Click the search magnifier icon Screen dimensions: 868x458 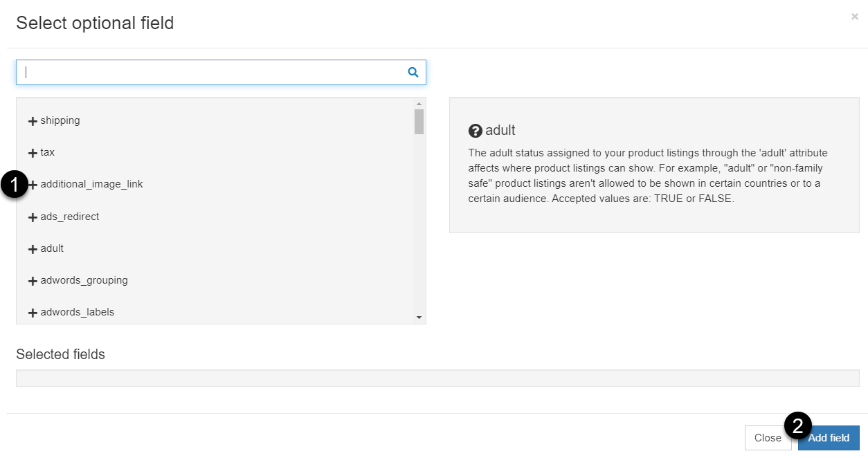click(413, 72)
